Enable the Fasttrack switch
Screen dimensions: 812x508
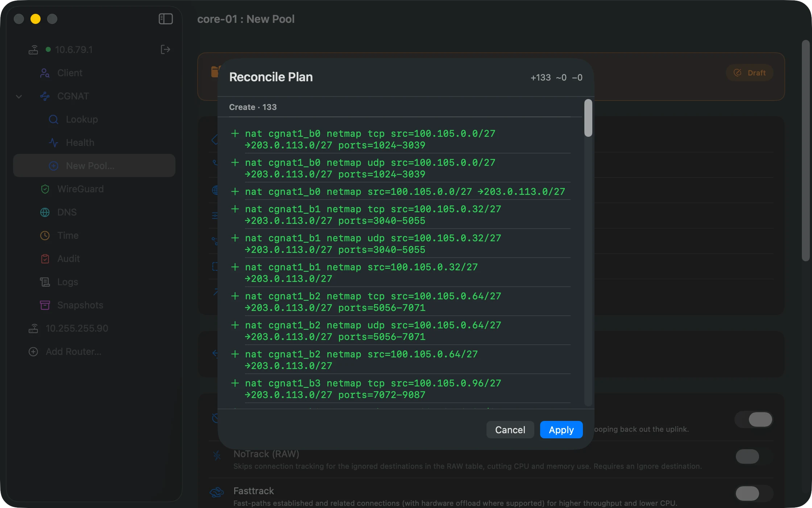pos(753,493)
